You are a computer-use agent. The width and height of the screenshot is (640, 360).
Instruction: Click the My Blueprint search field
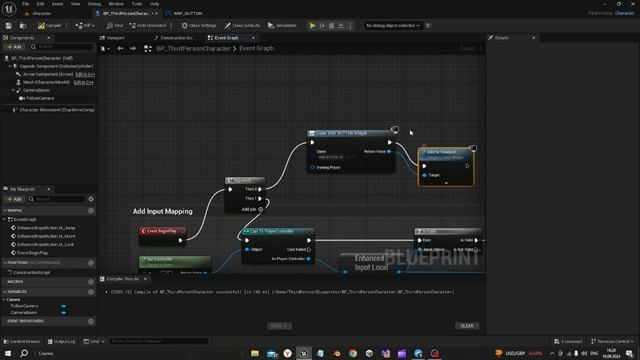[x=57, y=199]
